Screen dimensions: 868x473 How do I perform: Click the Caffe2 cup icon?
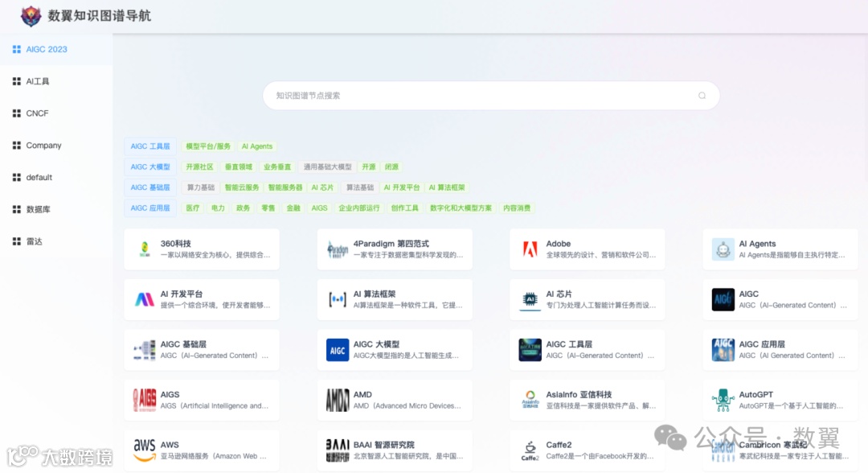[x=530, y=450]
